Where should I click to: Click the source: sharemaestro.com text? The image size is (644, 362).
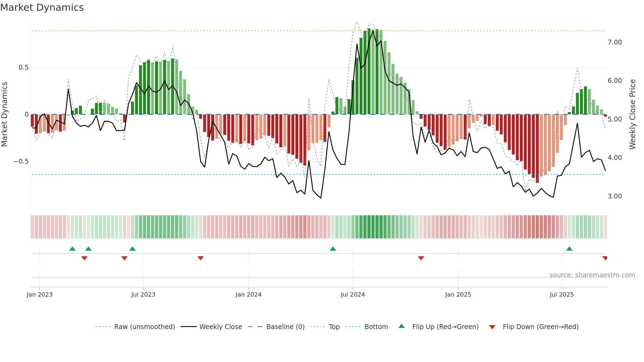pyautogui.click(x=592, y=275)
